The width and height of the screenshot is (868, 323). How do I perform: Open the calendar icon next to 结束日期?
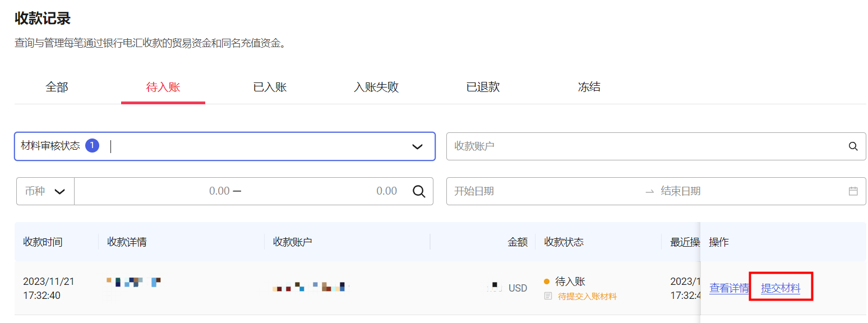tap(853, 191)
